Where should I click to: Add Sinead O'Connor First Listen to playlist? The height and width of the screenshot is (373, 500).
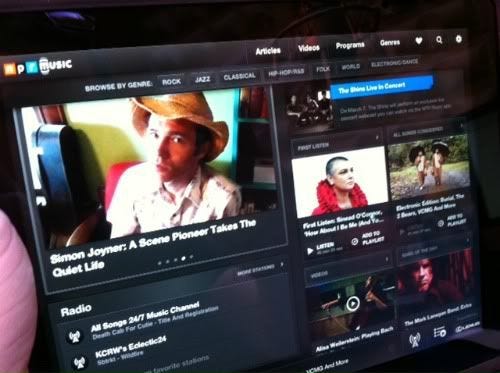pyautogui.click(x=368, y=238)
